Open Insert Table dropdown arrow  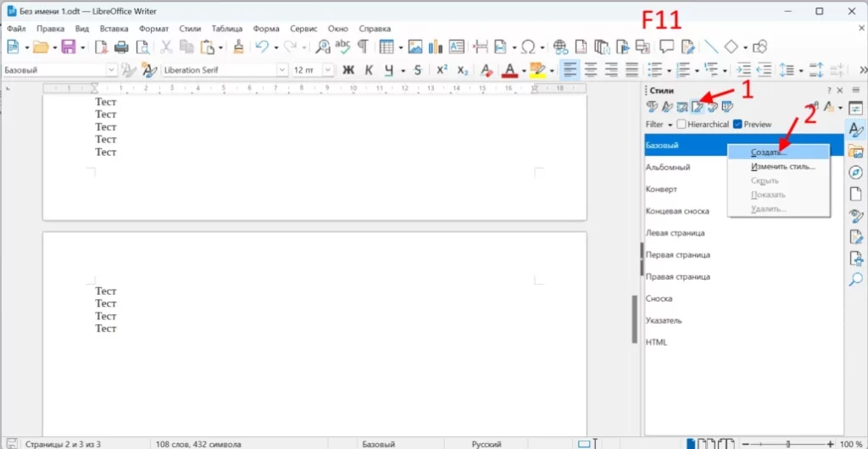[x=400, y=47]
